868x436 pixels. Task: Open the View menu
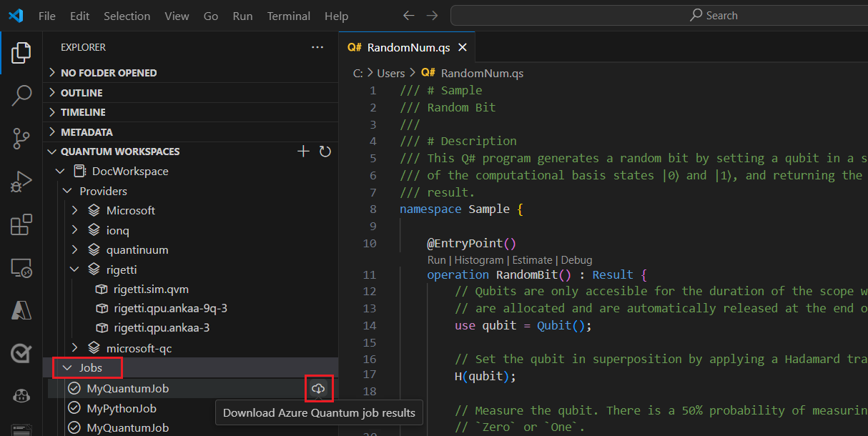click(x=177, y=16)
